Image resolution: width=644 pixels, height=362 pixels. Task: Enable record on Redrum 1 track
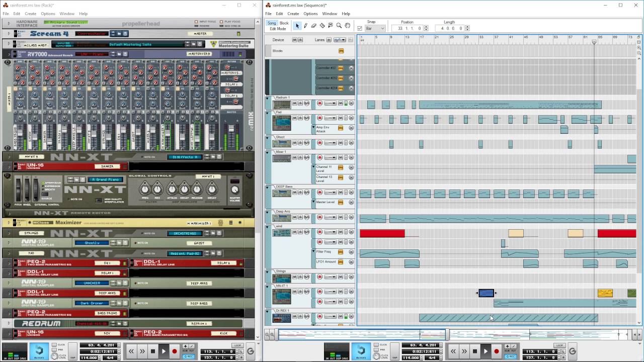click(319, 103)
